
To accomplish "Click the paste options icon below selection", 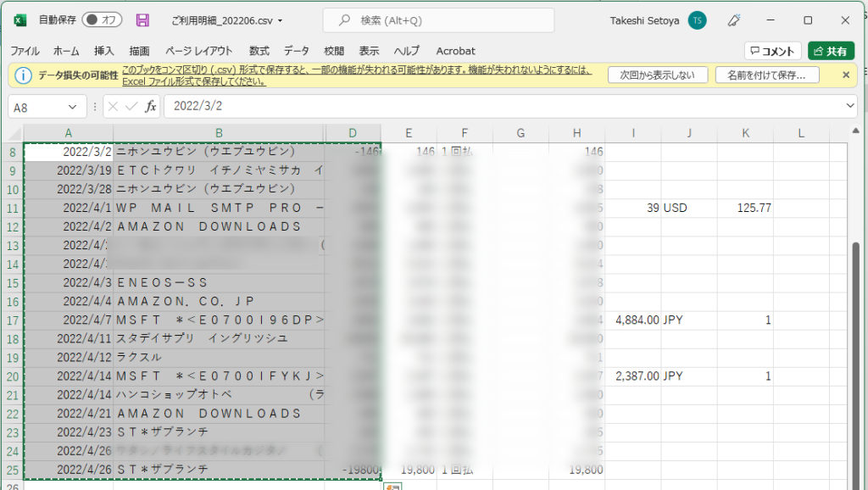I will tap(392, 486).
